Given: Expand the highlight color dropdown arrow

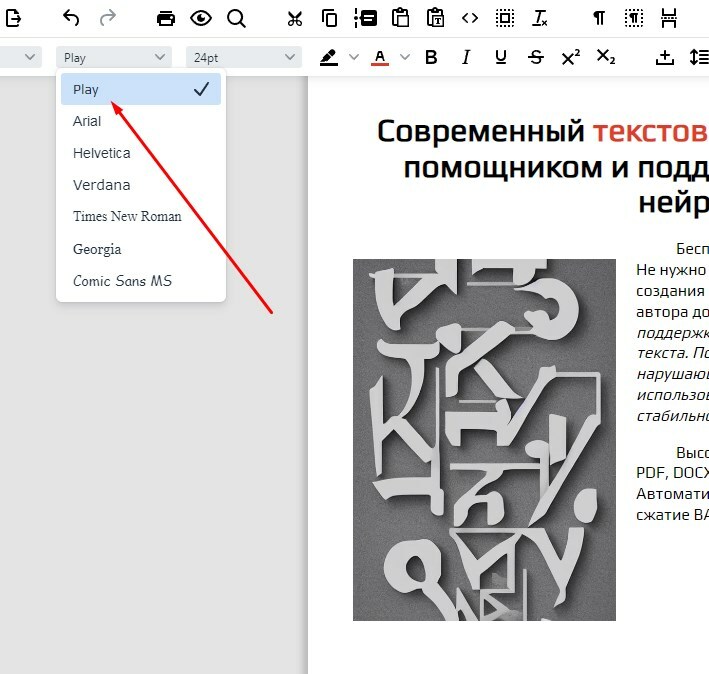Looking at the screenshot, I should (354, 58).
